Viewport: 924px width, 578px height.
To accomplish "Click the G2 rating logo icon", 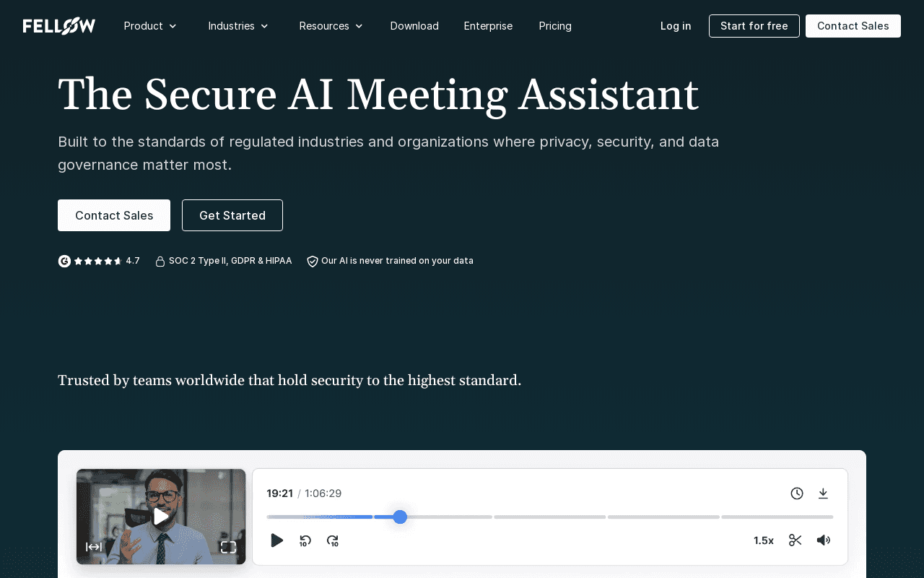I will tap(64, 261).
